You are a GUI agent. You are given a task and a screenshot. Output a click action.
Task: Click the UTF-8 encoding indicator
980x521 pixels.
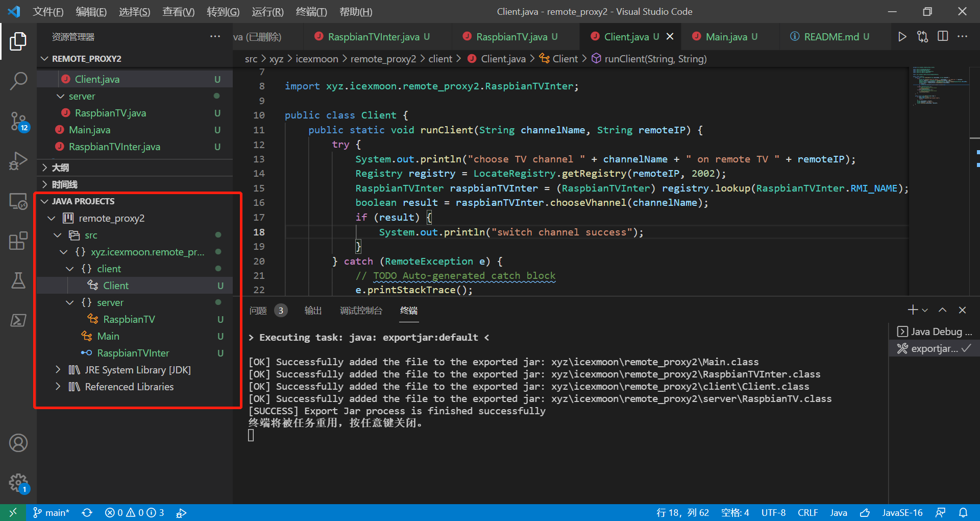coord(773,512)
